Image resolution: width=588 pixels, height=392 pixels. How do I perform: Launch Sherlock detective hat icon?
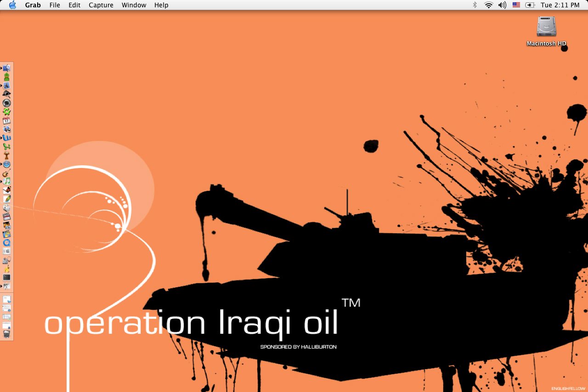(x=6, y=94)
